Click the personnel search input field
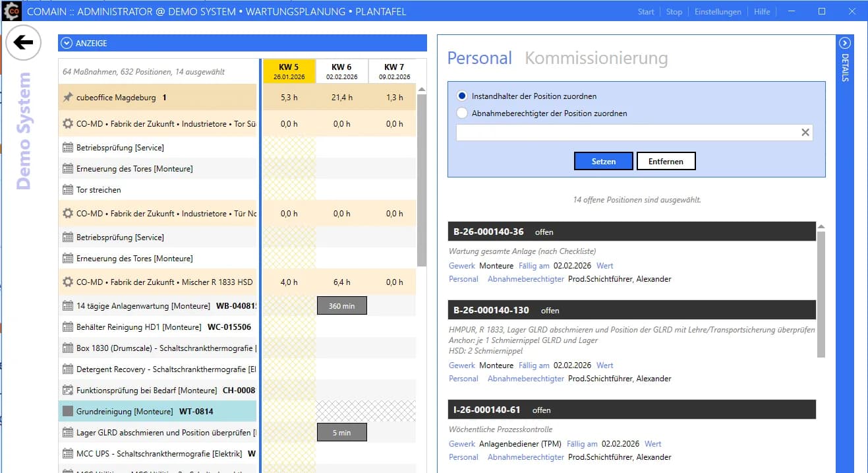The height and width of the screenshot is (473, 868). (626, 133)
